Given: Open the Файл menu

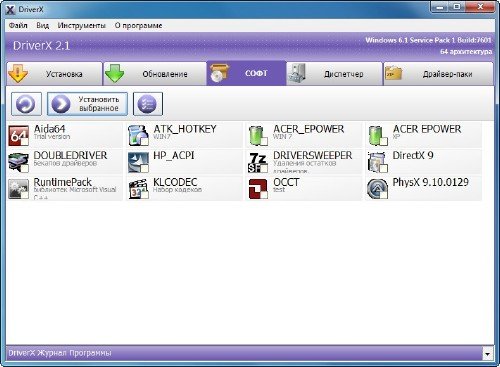Looking at the screenshot, I should 18,25.
